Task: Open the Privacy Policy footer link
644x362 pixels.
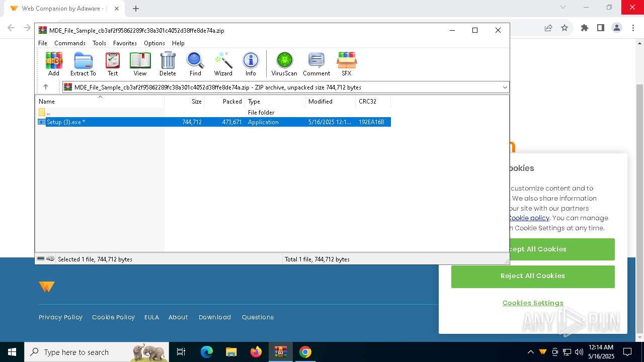Action: point(60,317)
